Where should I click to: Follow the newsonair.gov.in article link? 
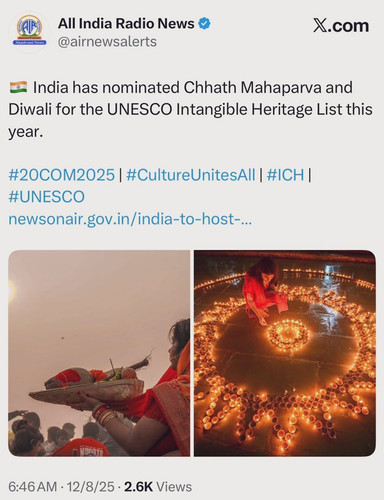click(x=130, y=219)
